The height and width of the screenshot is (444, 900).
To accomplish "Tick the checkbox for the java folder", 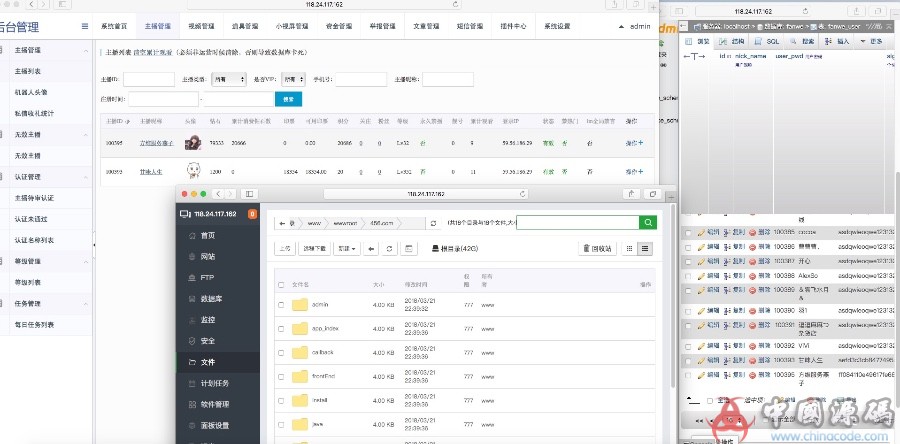I will click(x=281, y=424).
